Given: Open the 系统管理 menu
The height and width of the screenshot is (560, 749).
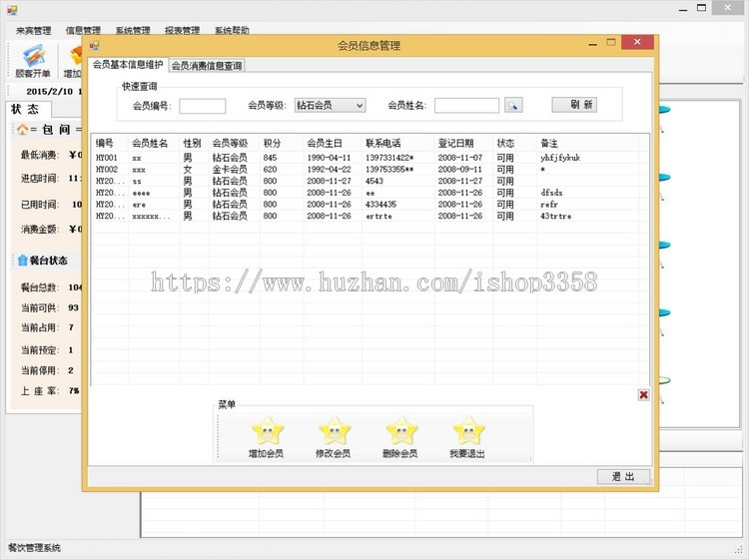Looking at the screenshot, I should pyautogui.click(x=133, y=31).
